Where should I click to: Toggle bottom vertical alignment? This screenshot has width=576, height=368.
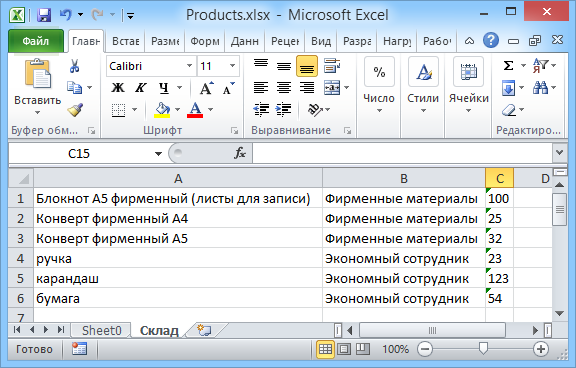[307, 66]
